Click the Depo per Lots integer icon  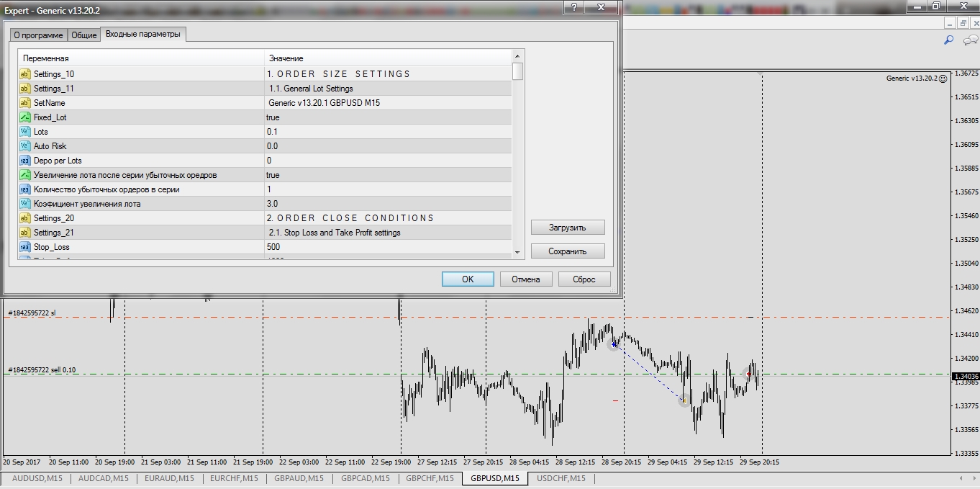coord(24,161)
